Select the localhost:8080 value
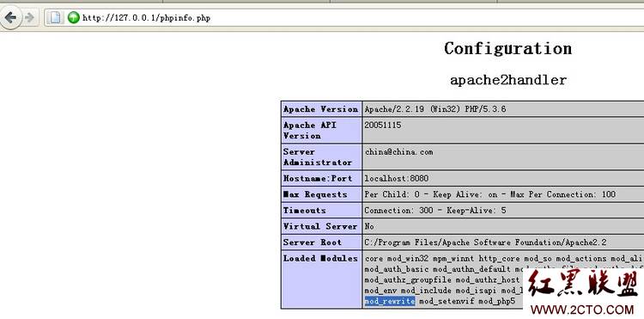Screen dimensions: 644x319 [x=397, y=178]
